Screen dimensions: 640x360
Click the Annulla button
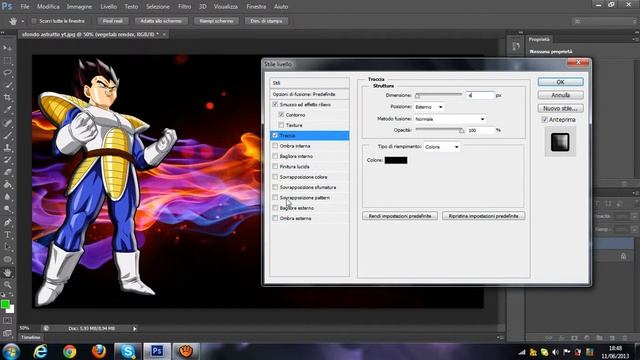click(560, 95)
